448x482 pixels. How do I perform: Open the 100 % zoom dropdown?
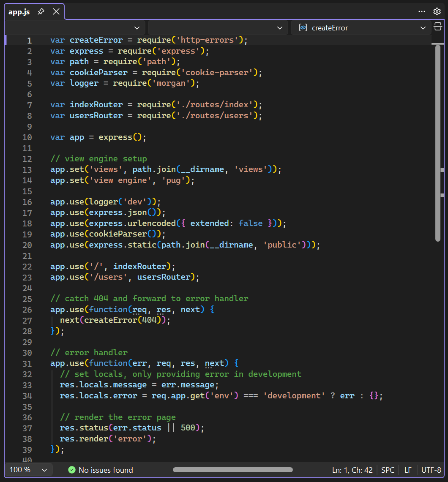28,470
